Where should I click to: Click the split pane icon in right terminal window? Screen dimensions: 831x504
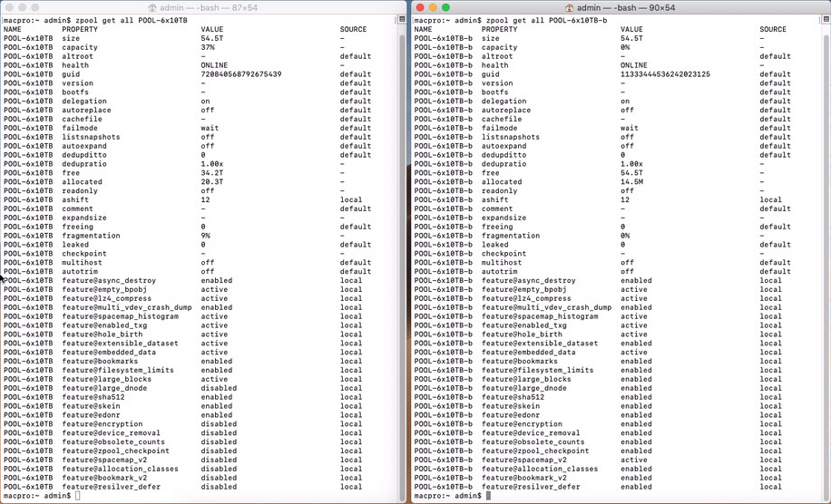point(826,20)
